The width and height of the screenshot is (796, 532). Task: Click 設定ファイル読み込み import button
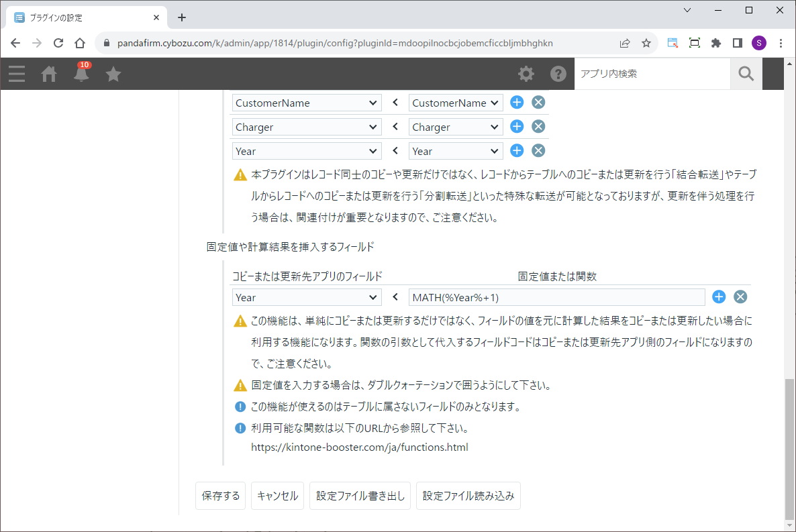click(468, 496)
